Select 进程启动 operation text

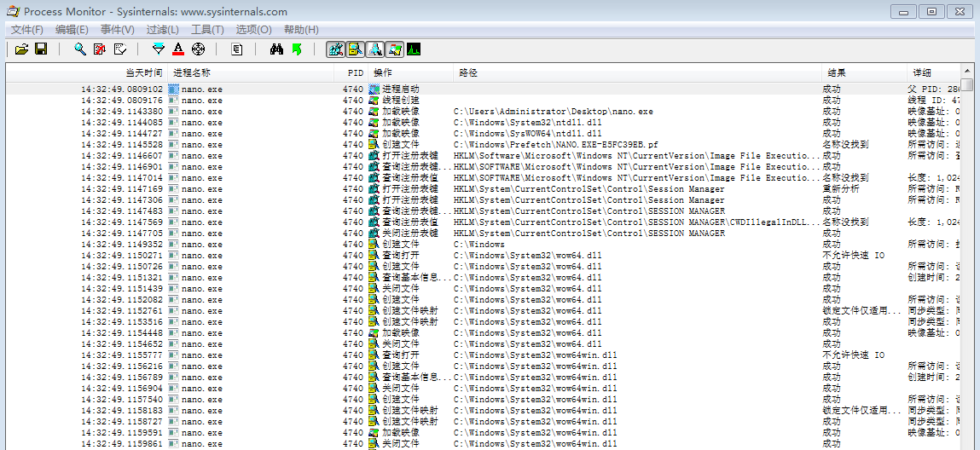click(401, 89)
